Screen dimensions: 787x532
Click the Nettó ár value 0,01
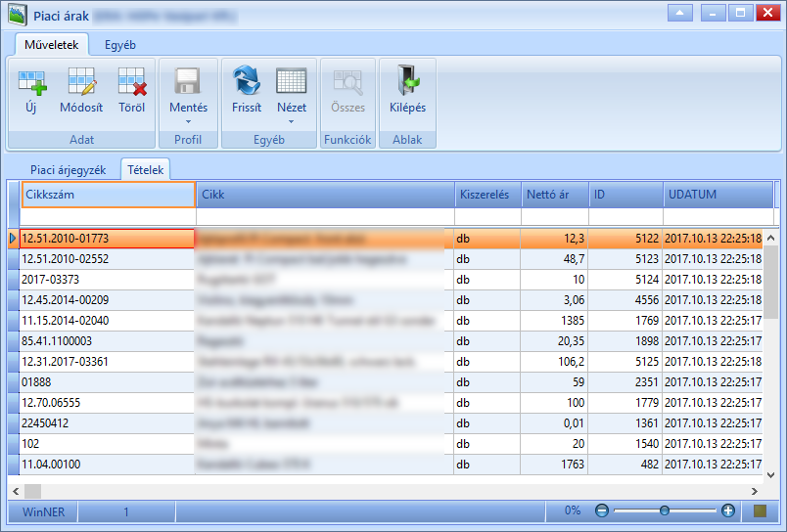click(x=554, y=423)
